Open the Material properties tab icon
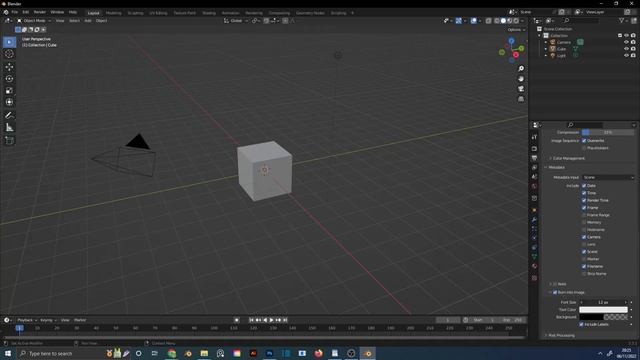The height and width of the screenshot is (360, 640). tap(534, 266)
